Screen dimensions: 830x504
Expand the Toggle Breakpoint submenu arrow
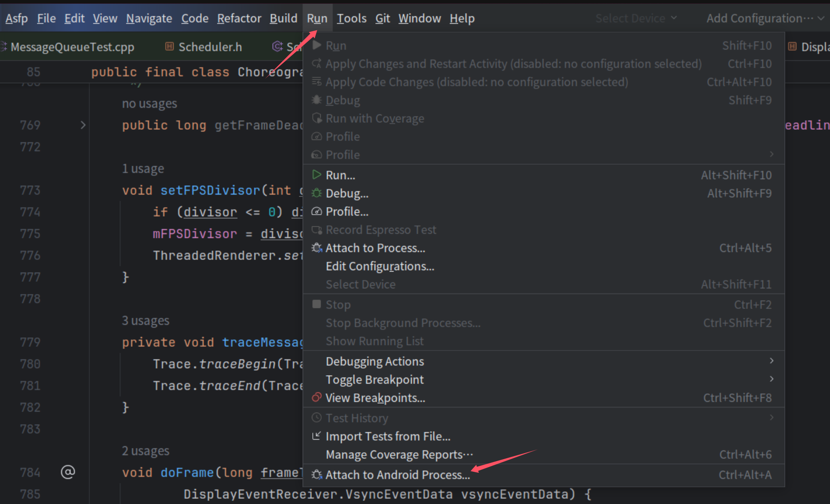click(771, 379)
